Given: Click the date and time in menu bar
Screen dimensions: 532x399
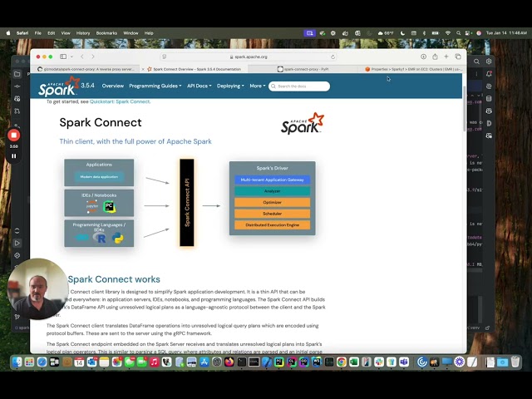Looking at the screenshot, I should click(x=506, y=33).
